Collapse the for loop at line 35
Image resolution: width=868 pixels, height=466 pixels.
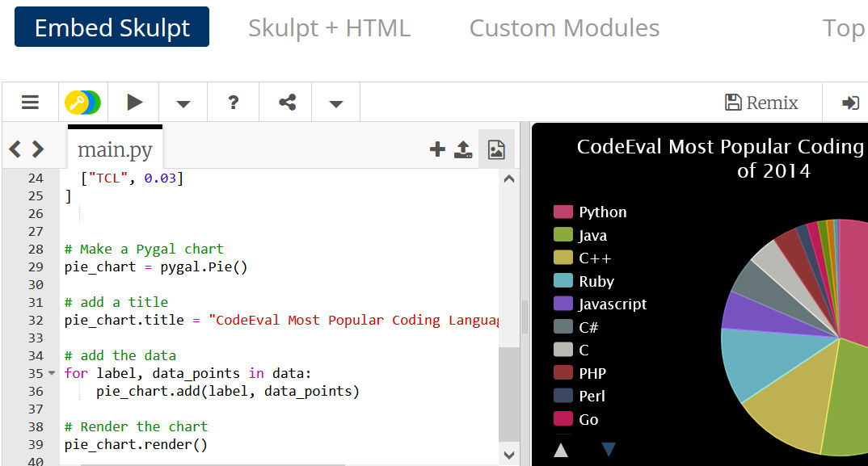pyautogui.click(x=52, y=374)
